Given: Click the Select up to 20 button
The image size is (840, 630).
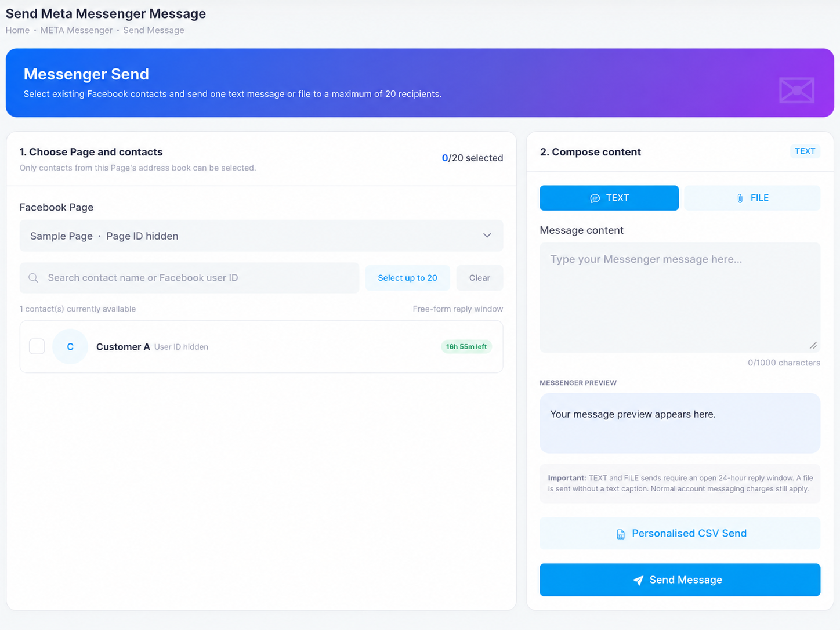Looking at the screenshot, I should tap(407, 278).
